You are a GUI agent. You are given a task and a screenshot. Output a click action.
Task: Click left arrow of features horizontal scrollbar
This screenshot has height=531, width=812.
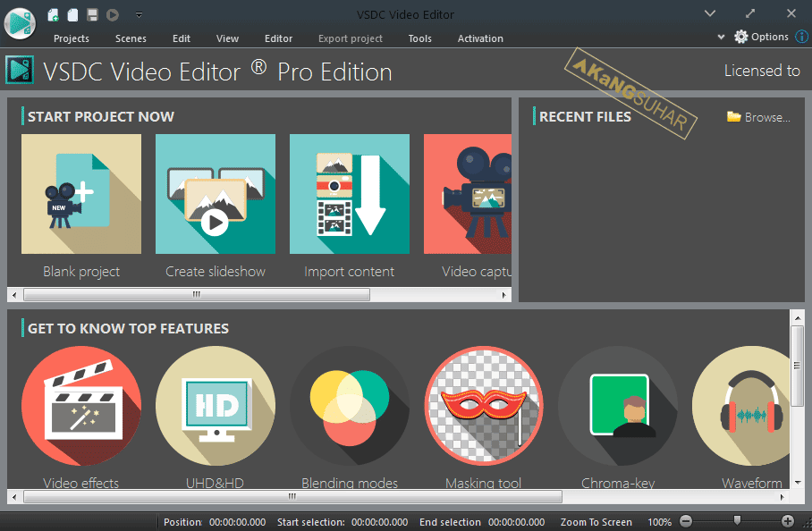(14, 497)
